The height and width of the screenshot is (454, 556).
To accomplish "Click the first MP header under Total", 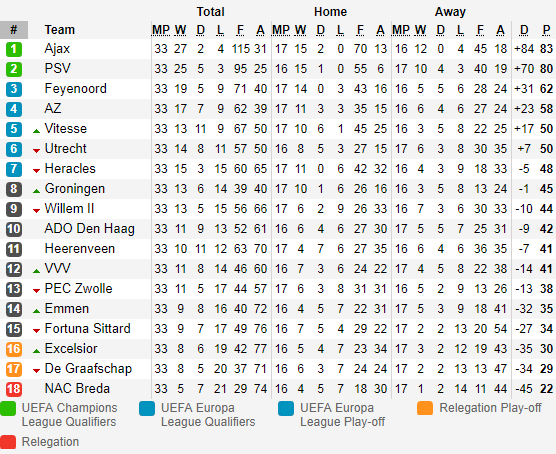I will [161, 30].
